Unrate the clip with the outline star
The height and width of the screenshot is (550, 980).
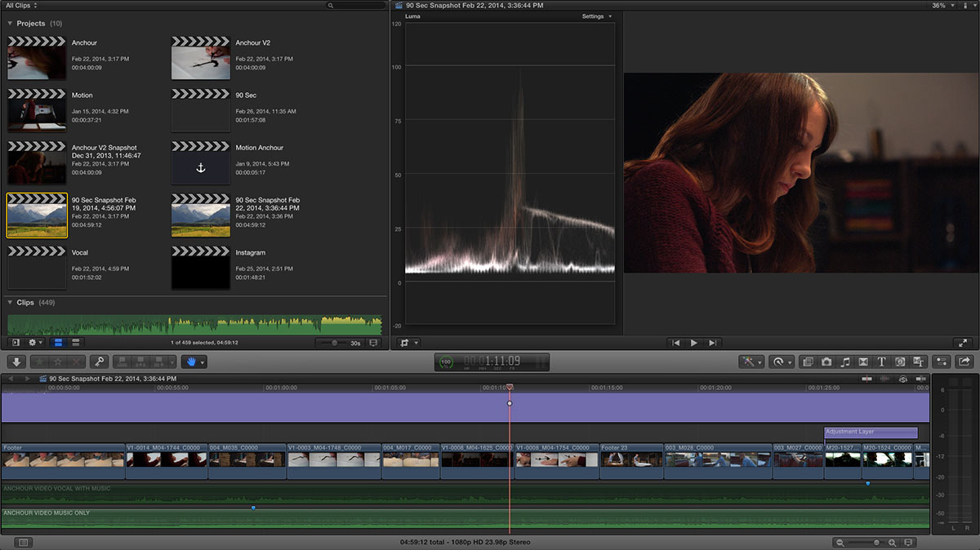click(57, 361)
